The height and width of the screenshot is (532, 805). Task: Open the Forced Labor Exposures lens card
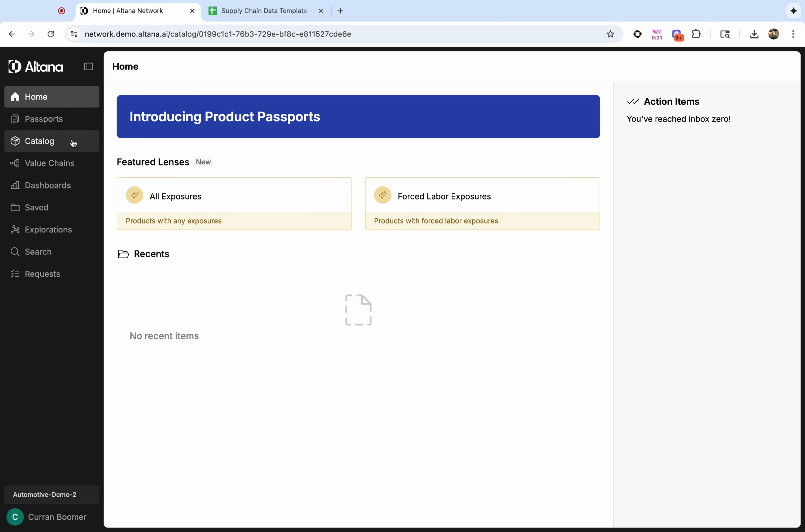[482, 204]
